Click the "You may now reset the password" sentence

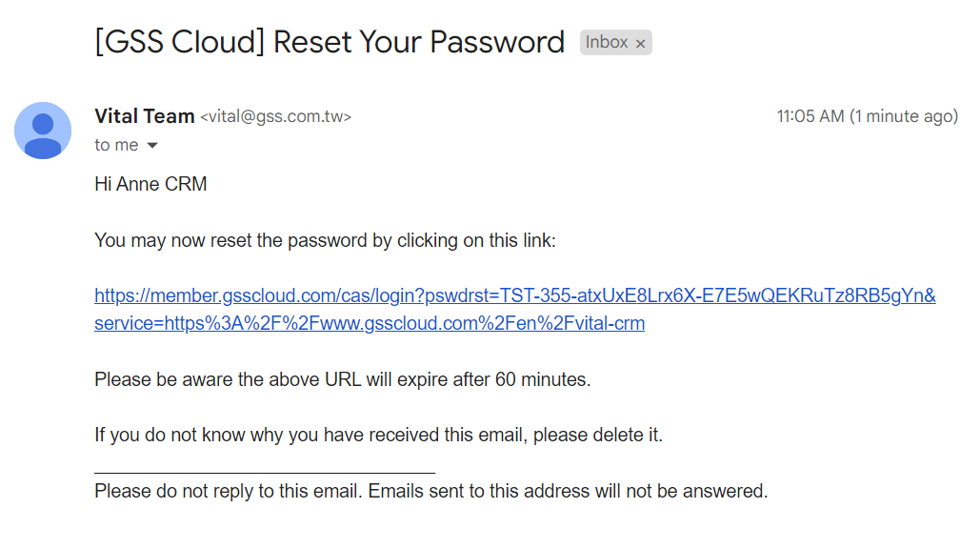(x=325, y=240)
